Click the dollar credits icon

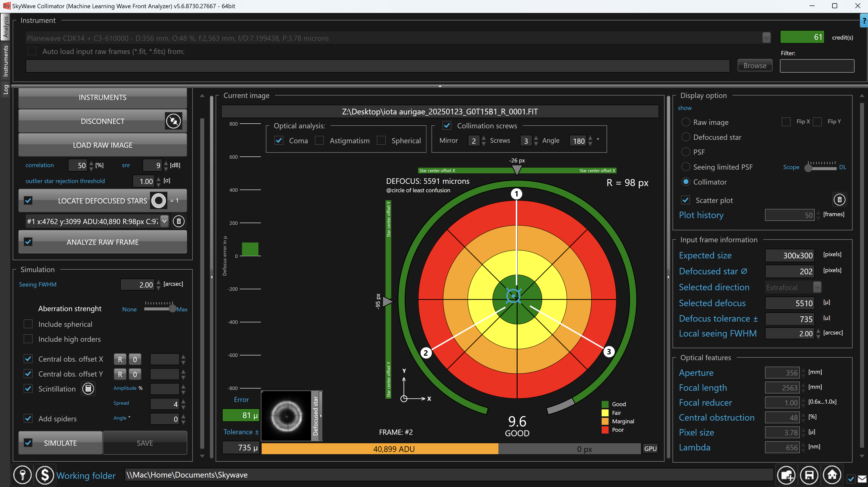(x=45, y=475)
